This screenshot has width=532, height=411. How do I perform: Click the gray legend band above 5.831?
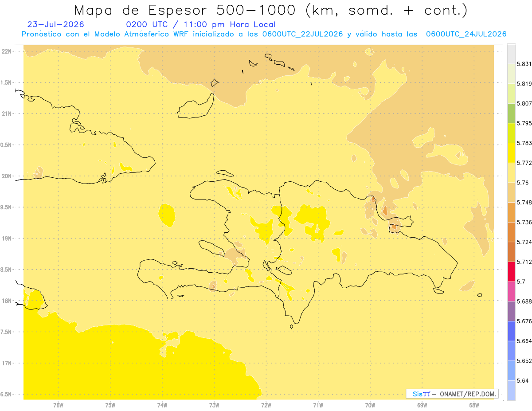click(x=511, y=54)
